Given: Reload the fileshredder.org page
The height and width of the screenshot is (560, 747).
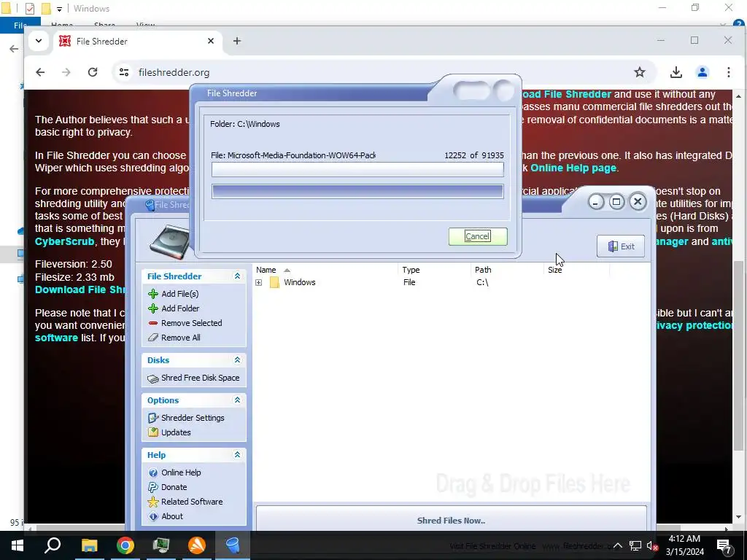Looking at the screenshot, I should 93,72.
